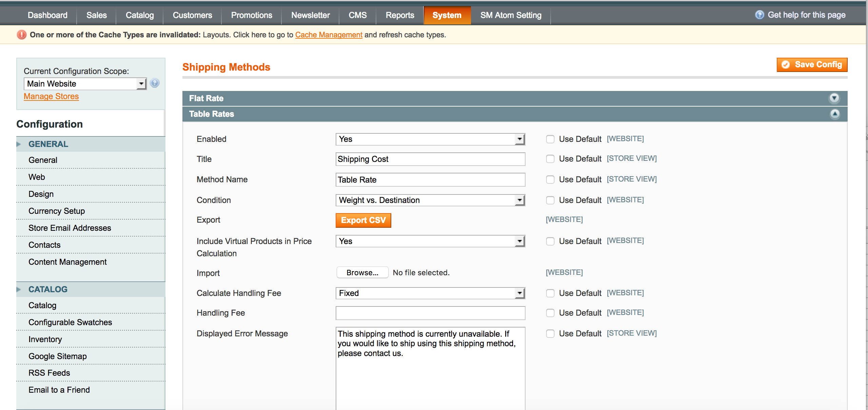Open the Calculate Handling Fee dropdown

pyautogui.click(x=430, y=293)
